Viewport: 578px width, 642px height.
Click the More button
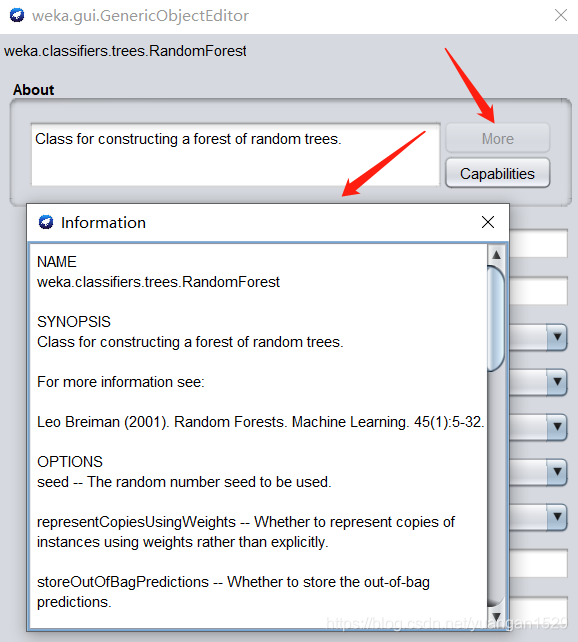497,138
